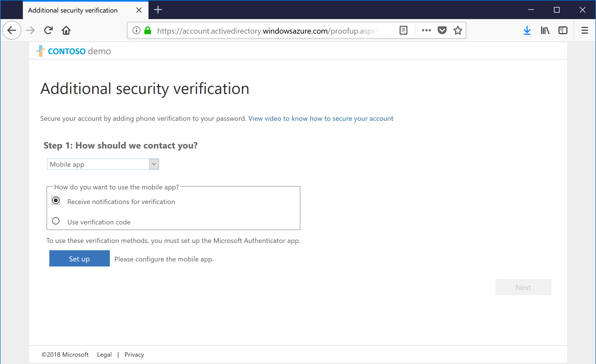The width and height of the screenshot is (596, 364).
Task: Click the padlock site security icon
Action: [147, 30]
